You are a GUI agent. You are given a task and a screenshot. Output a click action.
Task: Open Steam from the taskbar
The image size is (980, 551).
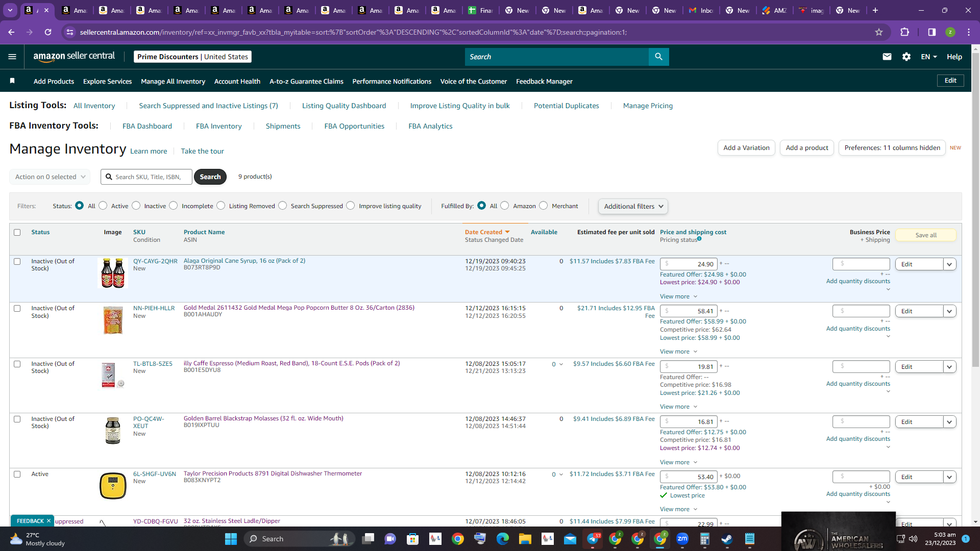[727, 539]
